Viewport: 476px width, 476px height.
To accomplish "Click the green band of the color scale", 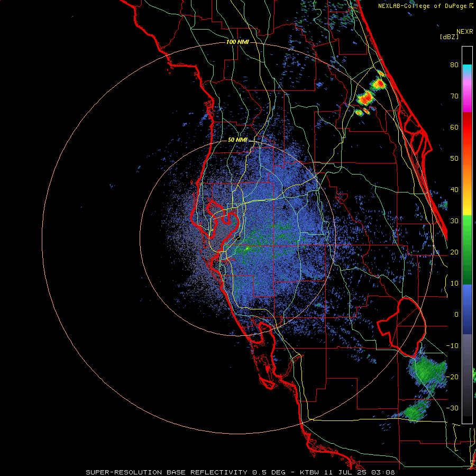I will (x=467, y=250).
